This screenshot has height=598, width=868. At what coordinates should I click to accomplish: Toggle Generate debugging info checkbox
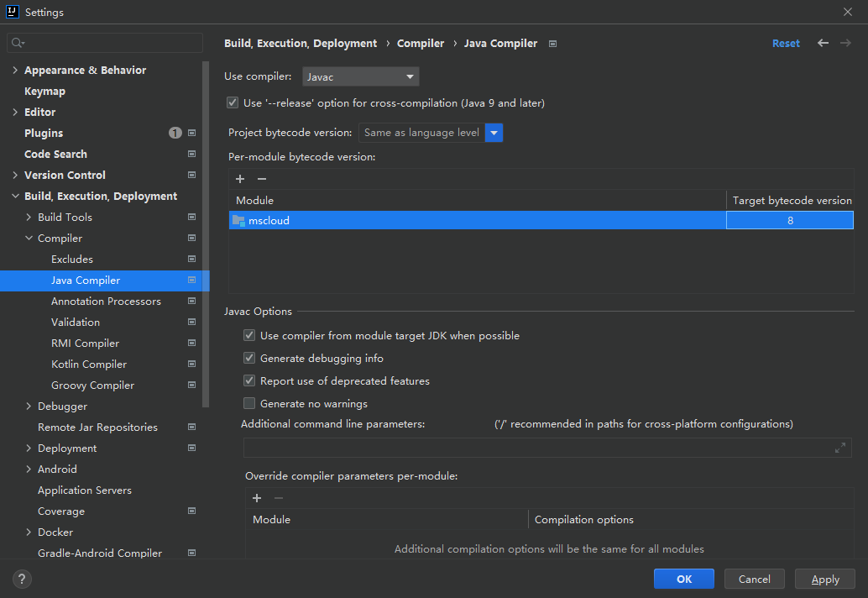[249, 359]
